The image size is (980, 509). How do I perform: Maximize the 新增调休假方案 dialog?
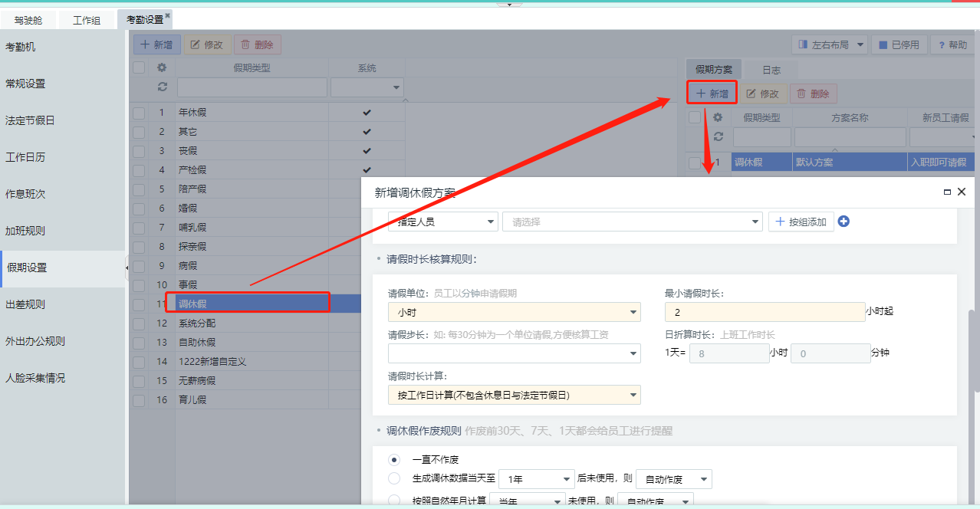coord(947,192)
